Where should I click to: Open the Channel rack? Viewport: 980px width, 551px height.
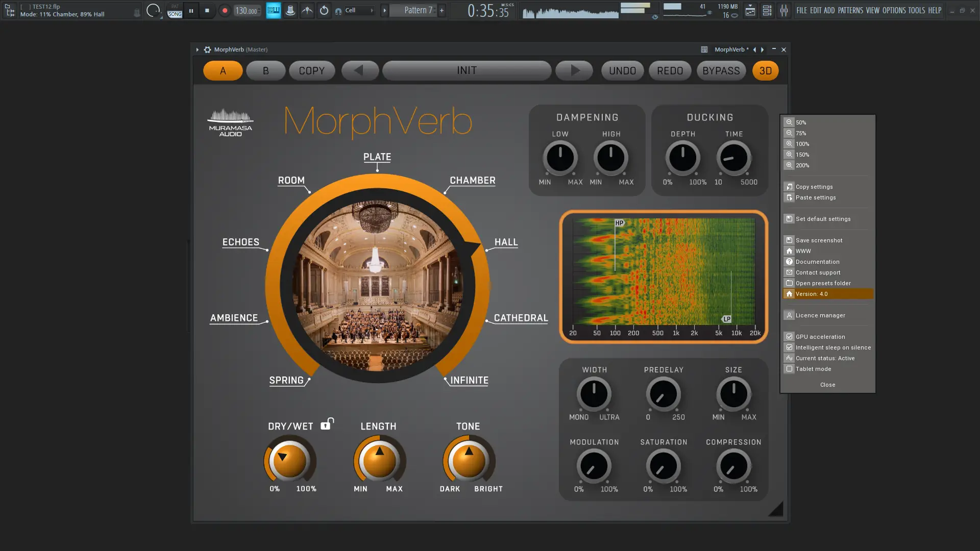767,10
